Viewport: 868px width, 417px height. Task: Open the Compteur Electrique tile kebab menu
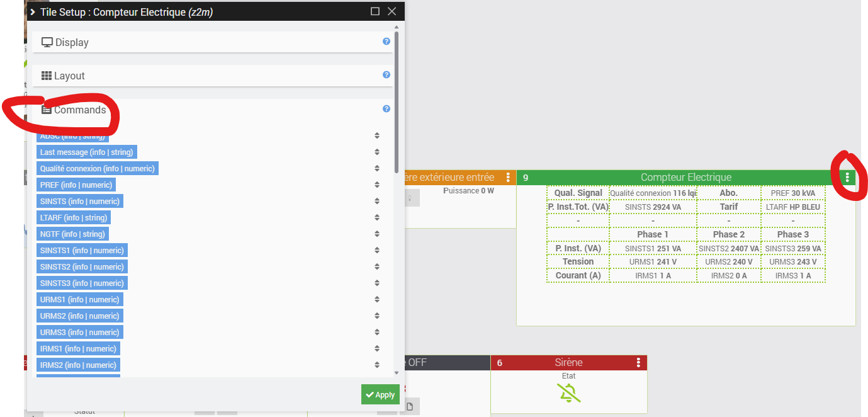847,178
